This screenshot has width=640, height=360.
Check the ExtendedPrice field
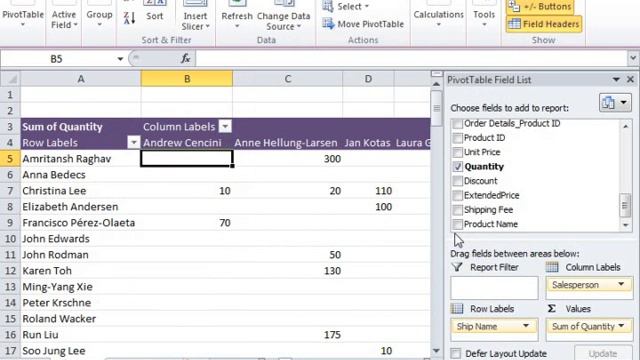458,196
